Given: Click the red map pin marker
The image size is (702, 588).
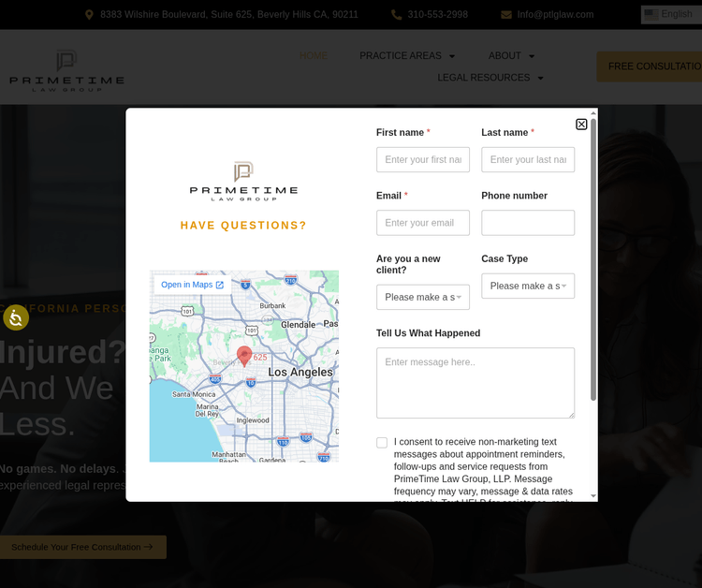Looking at the screenshot, I should click(244, 356).
